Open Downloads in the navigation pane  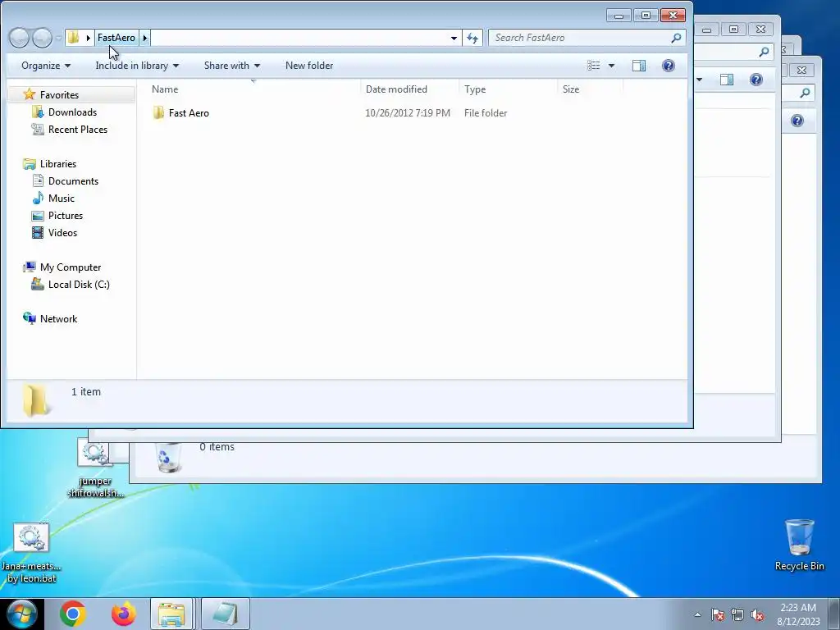[x=72, y=112]
